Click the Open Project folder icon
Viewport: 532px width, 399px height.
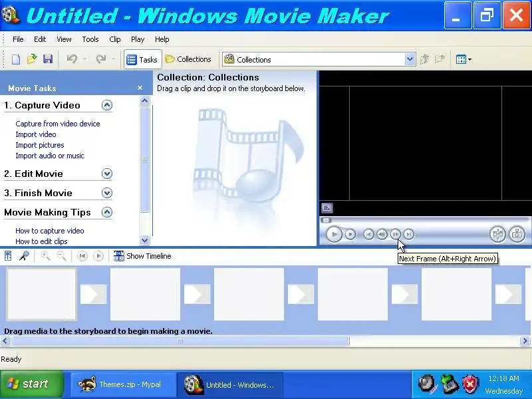31,59
